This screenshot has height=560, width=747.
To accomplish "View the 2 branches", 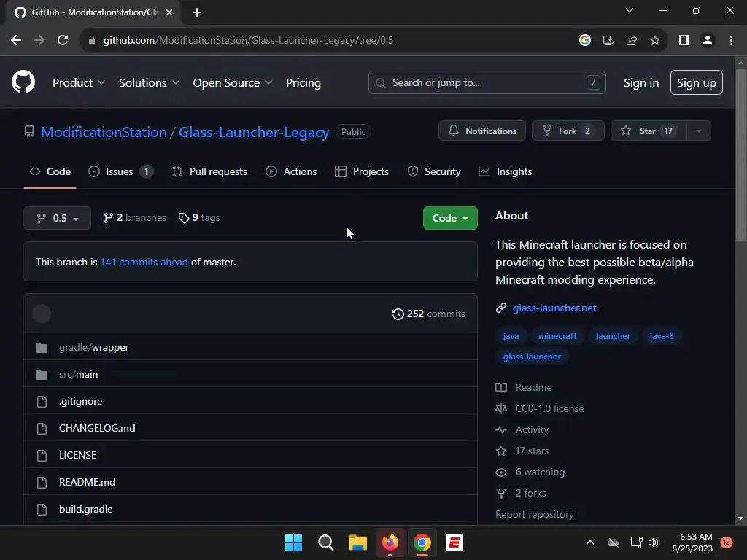I will pyautogui.click(x=135, y=217).
